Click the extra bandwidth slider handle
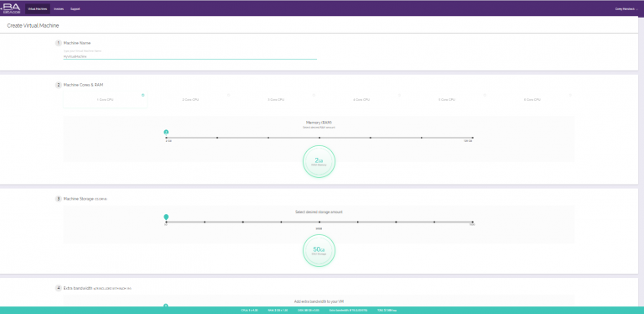This screenshot has height=314, width=644. coord(166,306)
